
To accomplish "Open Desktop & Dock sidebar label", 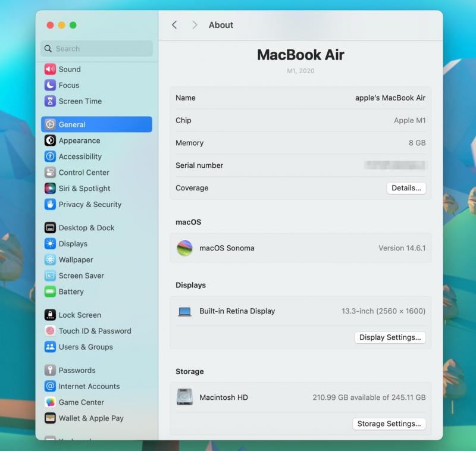I will [x=86, y=228].
